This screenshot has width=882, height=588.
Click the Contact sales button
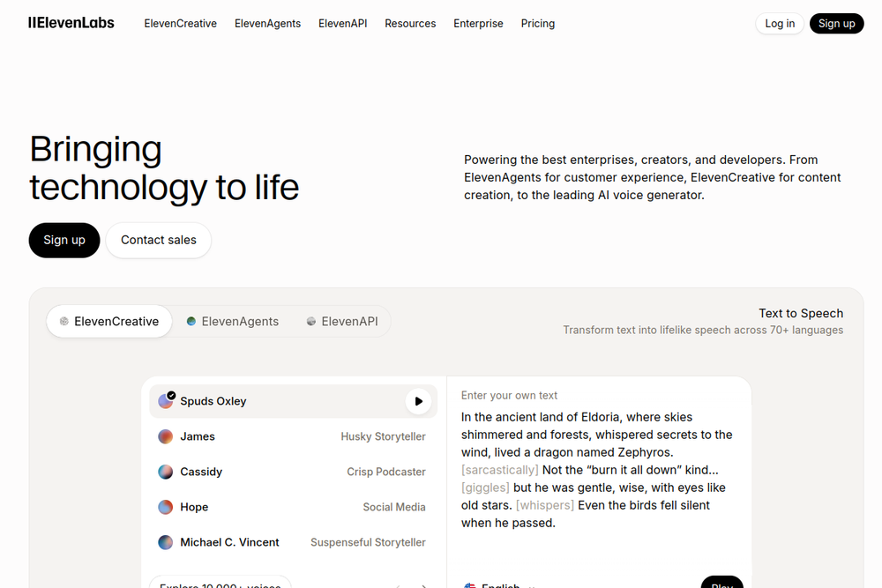click(x=159, y=240)
